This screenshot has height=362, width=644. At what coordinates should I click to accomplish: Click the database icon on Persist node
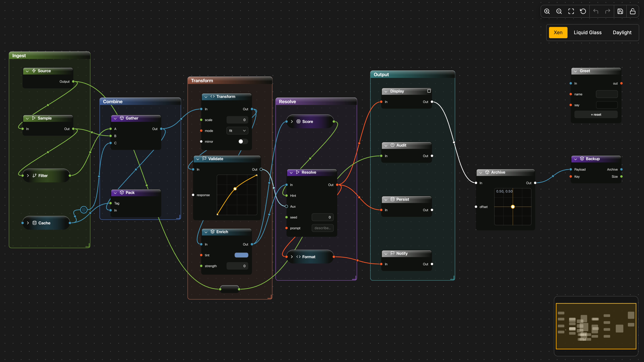(x=392, y=199)
